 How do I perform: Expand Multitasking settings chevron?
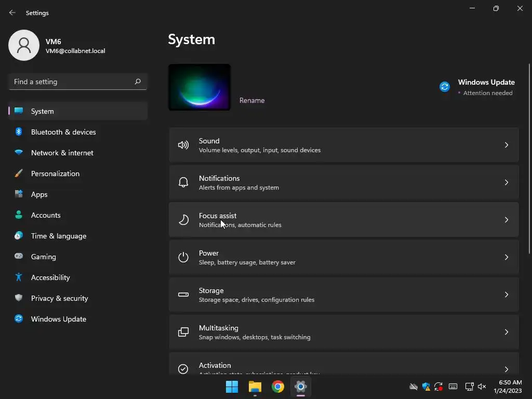[x=506, y=332]
